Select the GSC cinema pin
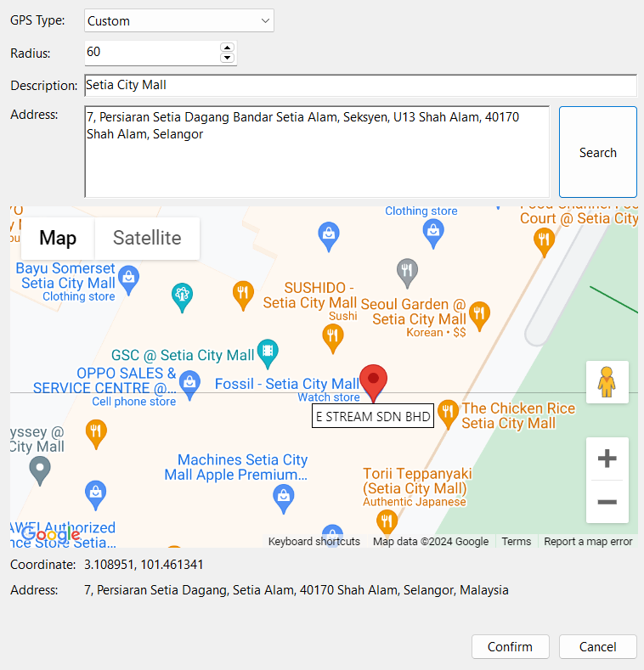The width and height of the screenshot is (644, 670). 268,353
